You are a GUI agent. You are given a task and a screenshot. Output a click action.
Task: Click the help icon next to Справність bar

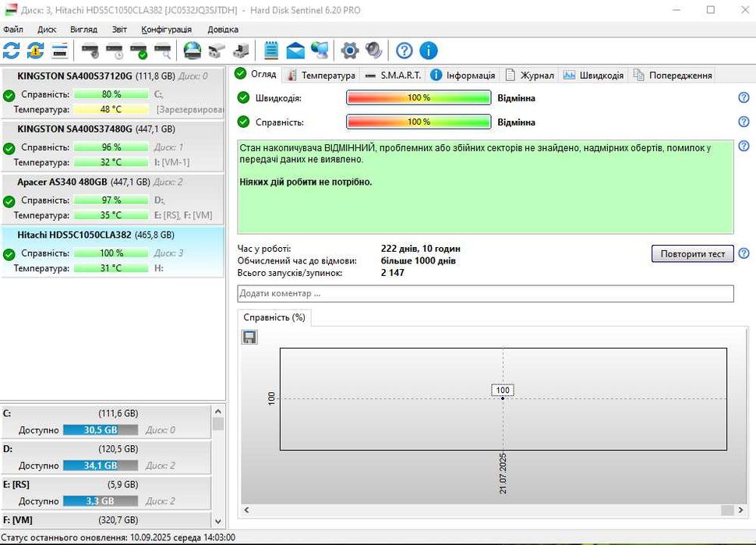pos(744,122)
